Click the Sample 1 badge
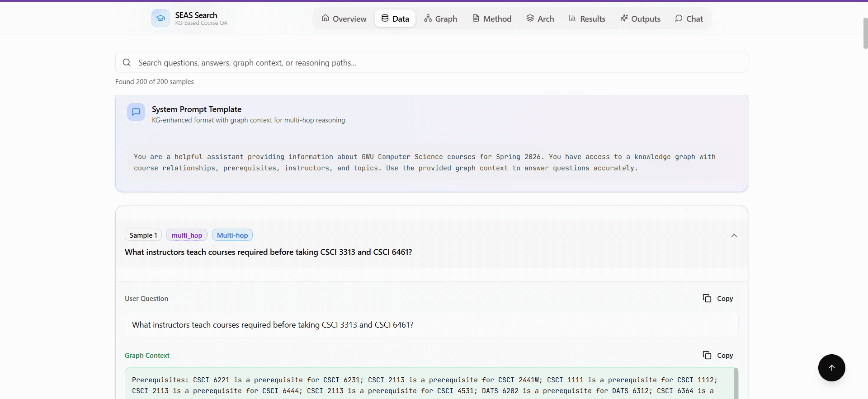 (143, 235)
